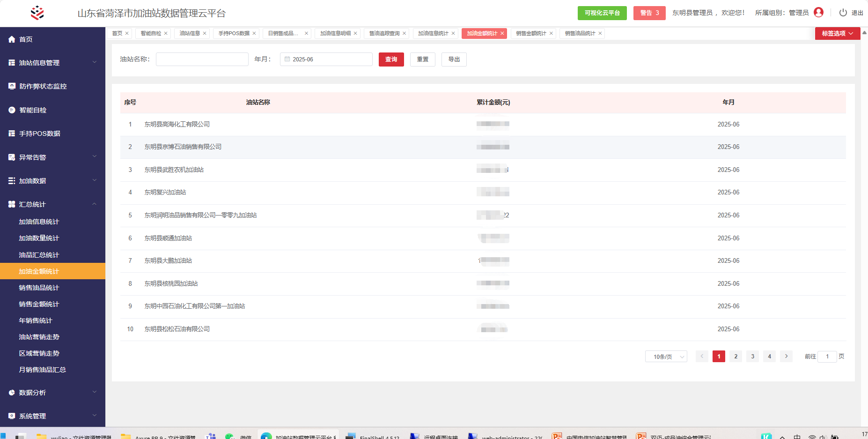Open the 油站营销走势 submenu item
This screenshot has height=439, width=868.
coord(39,337)
